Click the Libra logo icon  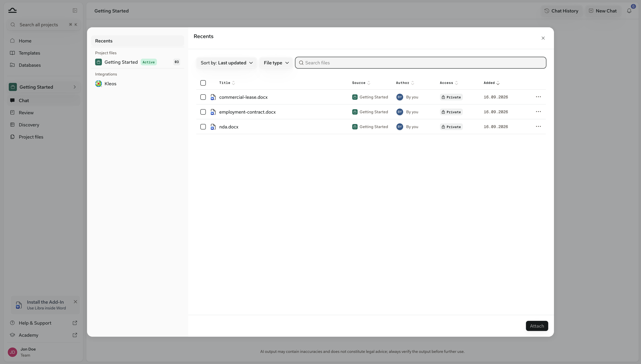tap(12, 10)
